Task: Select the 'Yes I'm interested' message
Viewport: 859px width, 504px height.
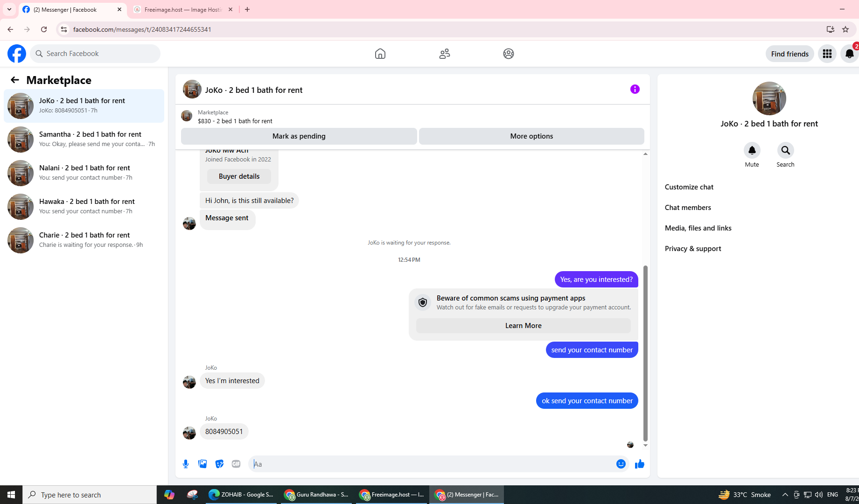Action: (x=232, y=381)
